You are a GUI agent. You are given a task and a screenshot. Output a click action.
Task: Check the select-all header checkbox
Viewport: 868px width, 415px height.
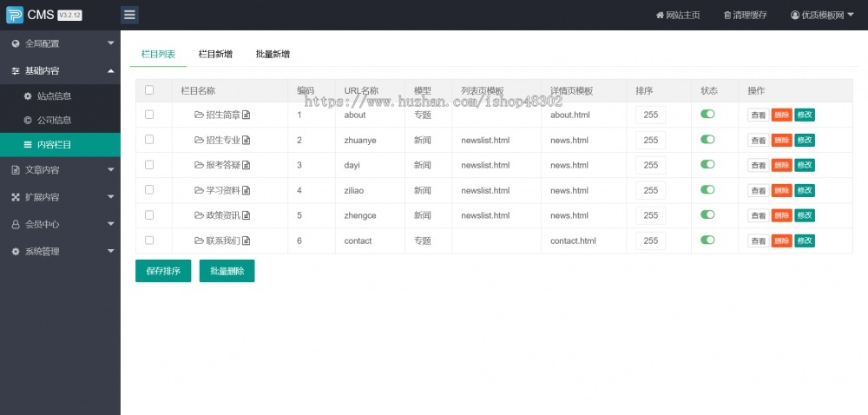coord(149,89)
